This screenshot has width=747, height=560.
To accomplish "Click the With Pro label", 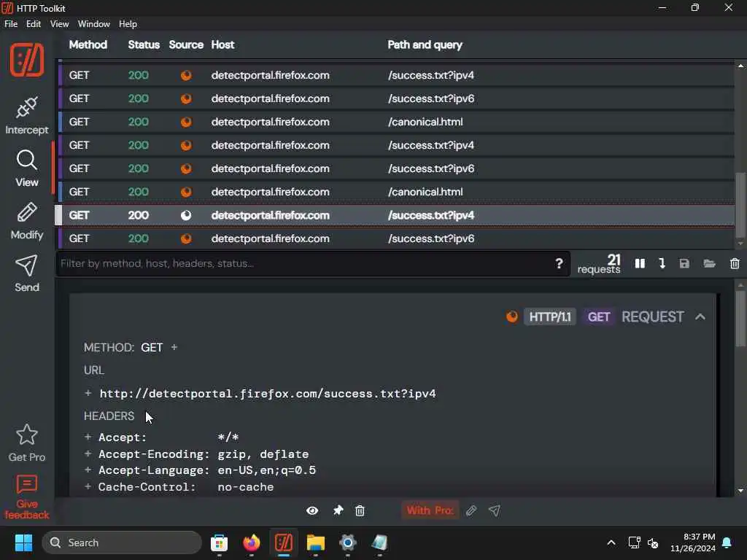I will point(430,510).
